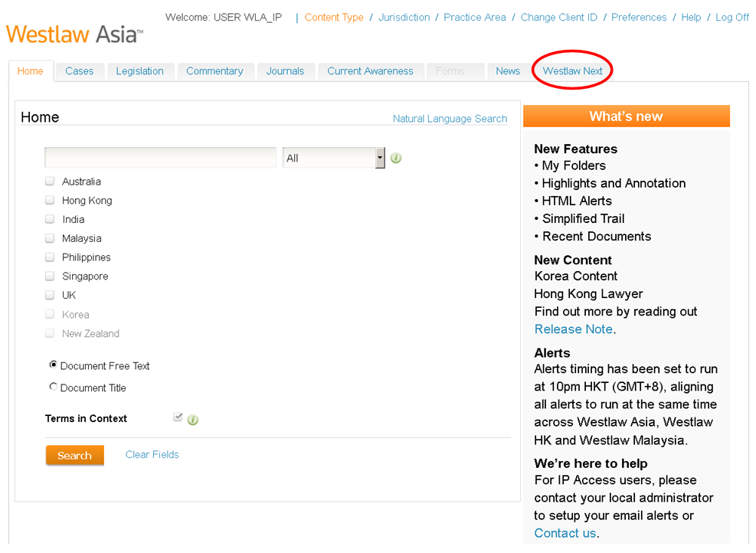The image size is (756, 553).
Task: Click the My Folders feature text
Action: pyautogui.click(x=573, y=166)
